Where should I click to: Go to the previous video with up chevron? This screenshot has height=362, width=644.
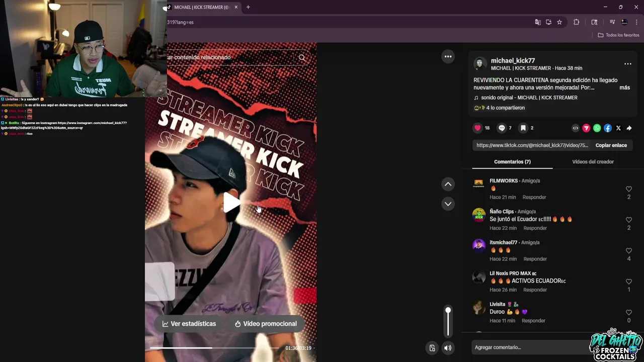click(448, 185)
